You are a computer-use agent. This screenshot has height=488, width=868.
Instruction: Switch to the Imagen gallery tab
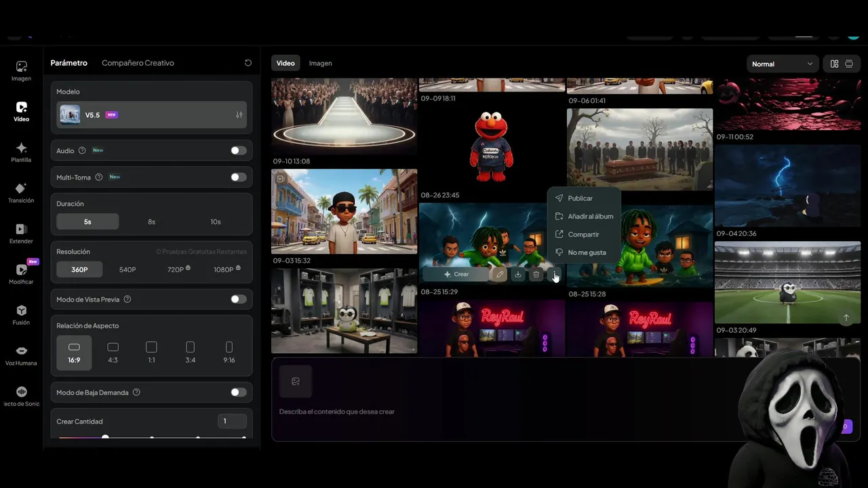(x=321, y=63)
